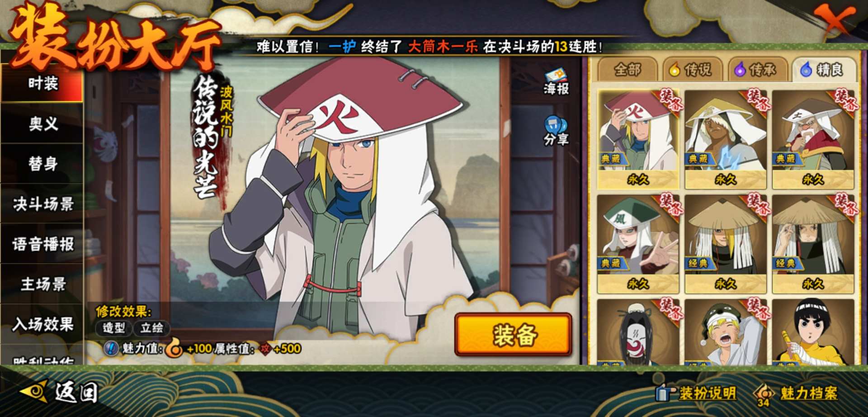Screen dimensions: 868x417
Task: Click the blue info icon beside 魅力值
Action: coord(111,348)
